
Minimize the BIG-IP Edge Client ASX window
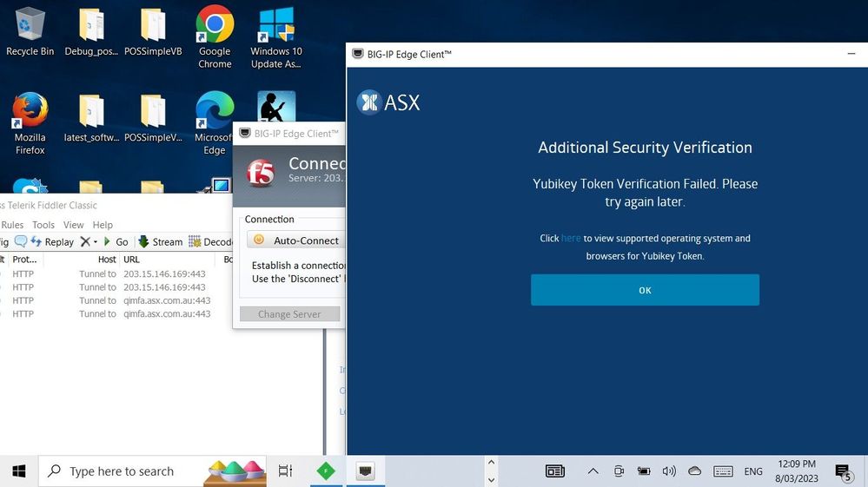coord(851,54)
